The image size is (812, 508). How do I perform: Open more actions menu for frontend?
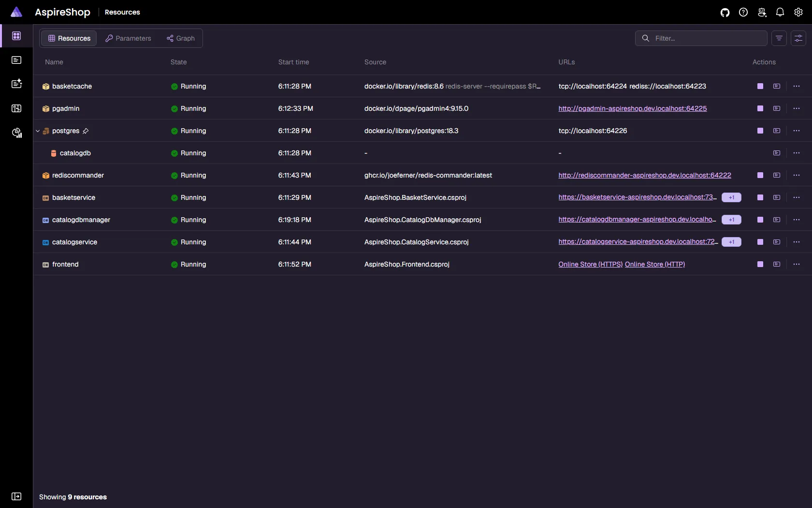[797, 264]
